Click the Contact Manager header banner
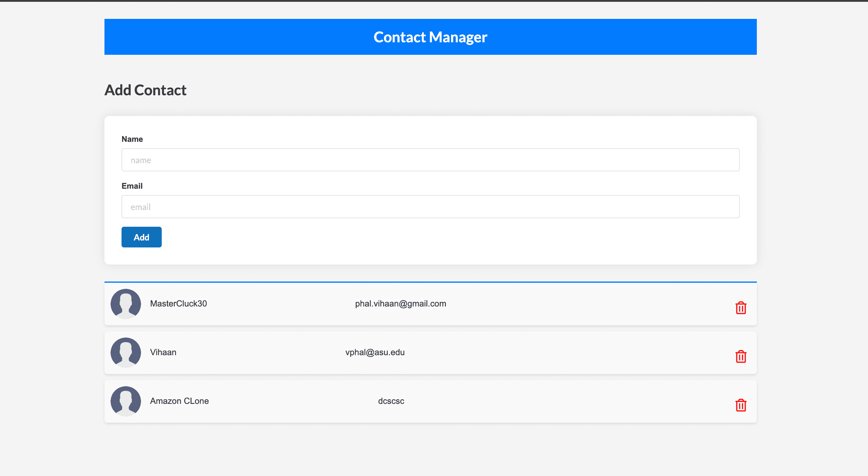 click(430, 37)
